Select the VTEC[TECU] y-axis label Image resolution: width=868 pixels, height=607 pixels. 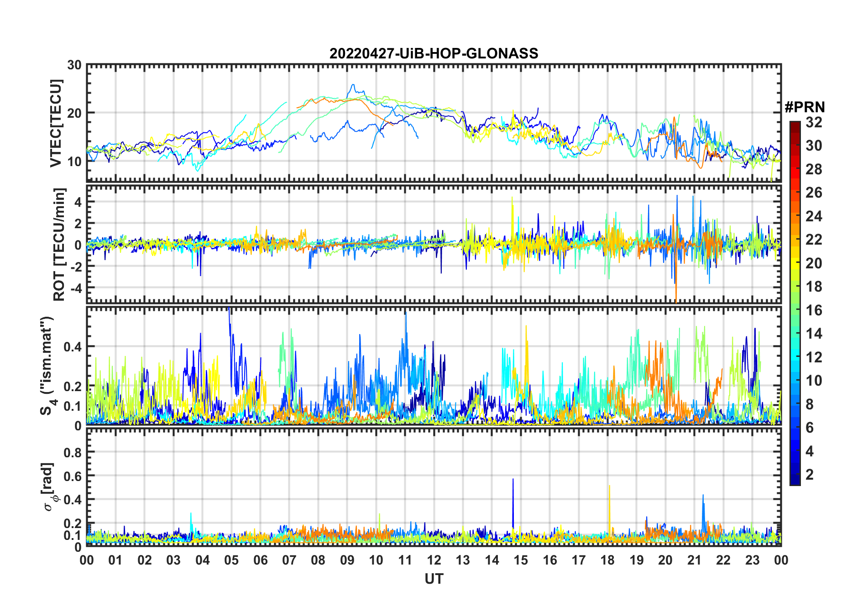pyautogui.click(x=56, y=123)
